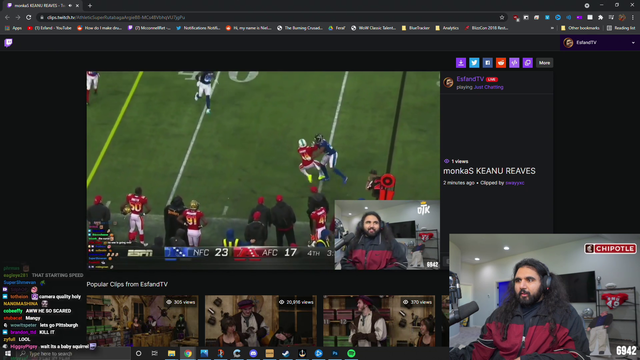Click the browser address bar
The image size is (640, 360).
click(269, 17)
